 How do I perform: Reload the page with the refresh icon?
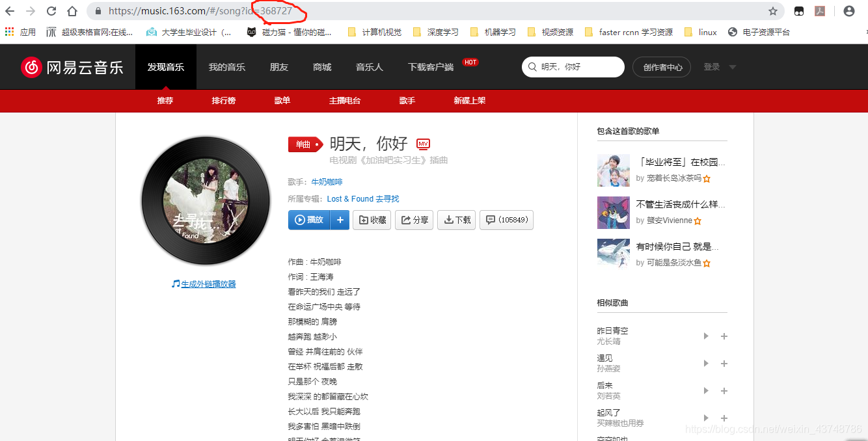(x=51, y=11)
